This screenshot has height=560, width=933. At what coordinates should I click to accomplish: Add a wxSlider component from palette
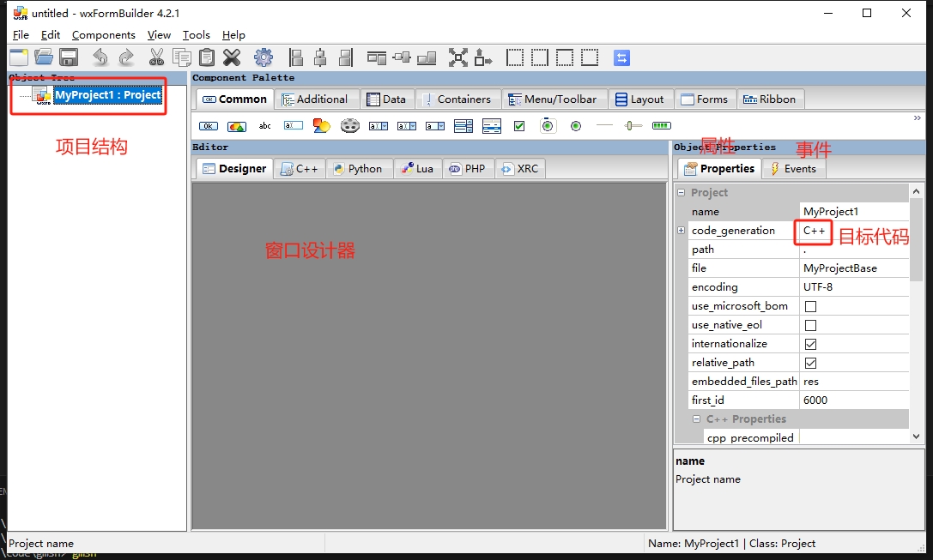[x=633, y=125]
